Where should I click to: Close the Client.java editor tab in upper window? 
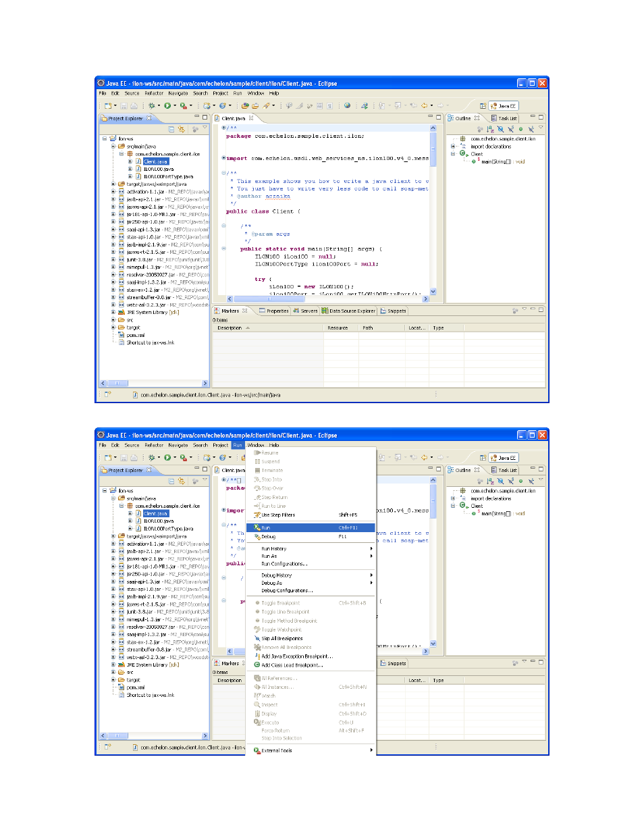click(251, 118)
